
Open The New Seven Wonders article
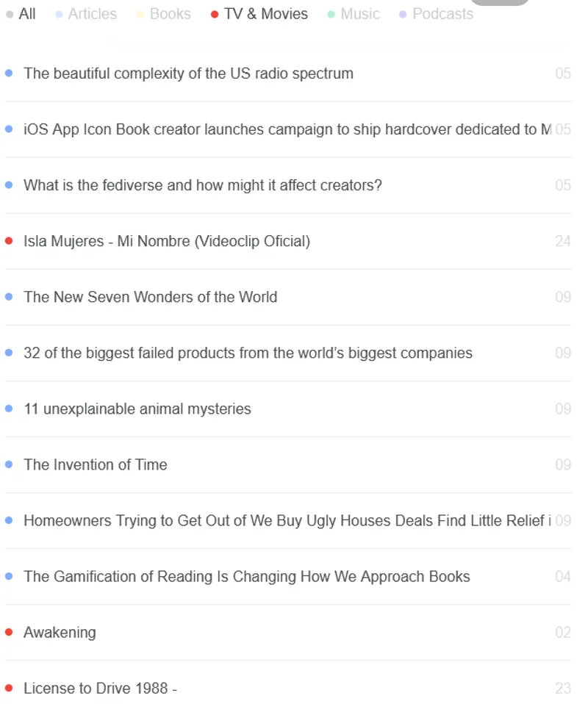[150, 297]
